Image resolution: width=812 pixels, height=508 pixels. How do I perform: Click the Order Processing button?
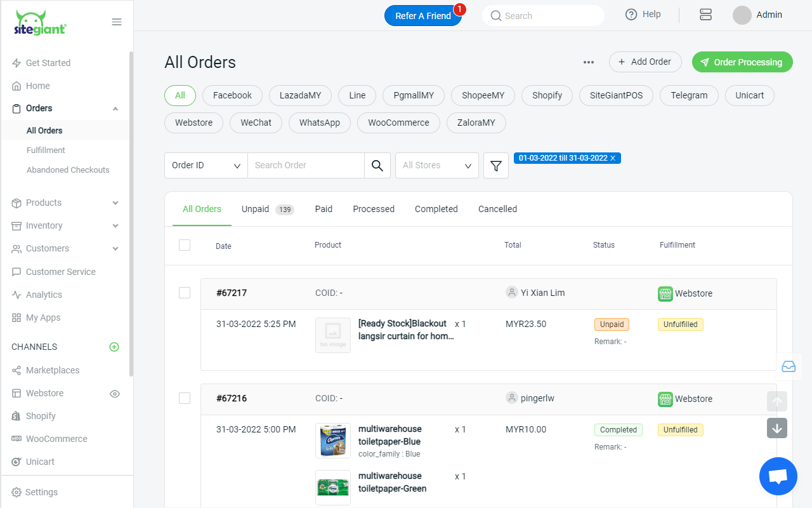[742, 62]
